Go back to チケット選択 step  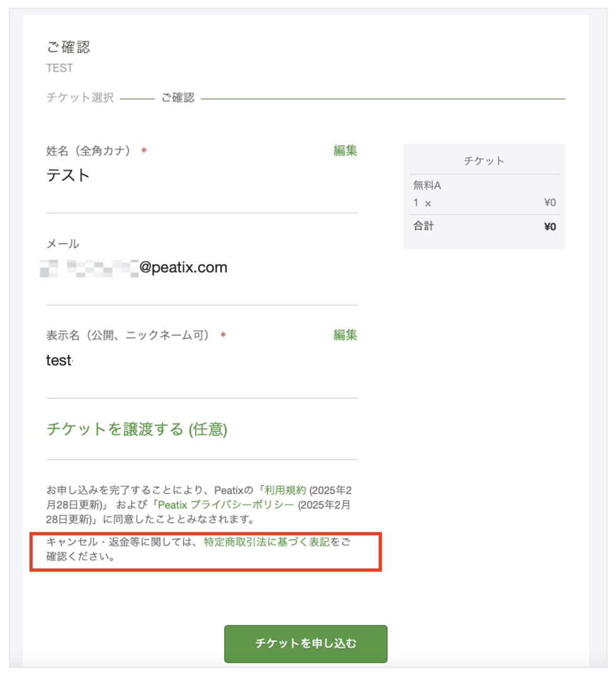(x=80, y=98)
